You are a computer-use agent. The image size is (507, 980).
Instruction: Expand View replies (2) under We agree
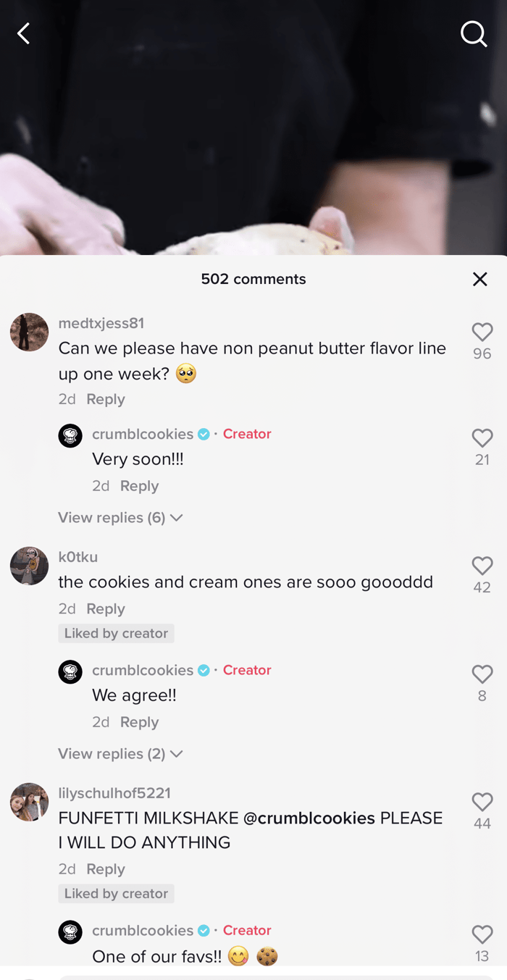click(x=120, y=754)
